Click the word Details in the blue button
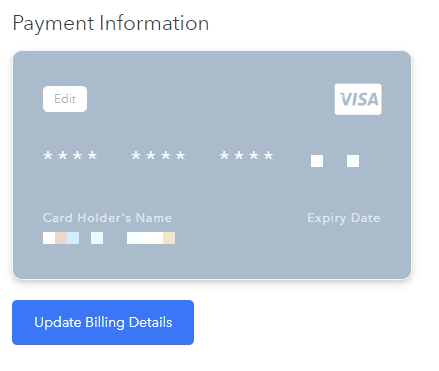The width and height of the screenshot is (439, 371). click(x=151, y=322)
